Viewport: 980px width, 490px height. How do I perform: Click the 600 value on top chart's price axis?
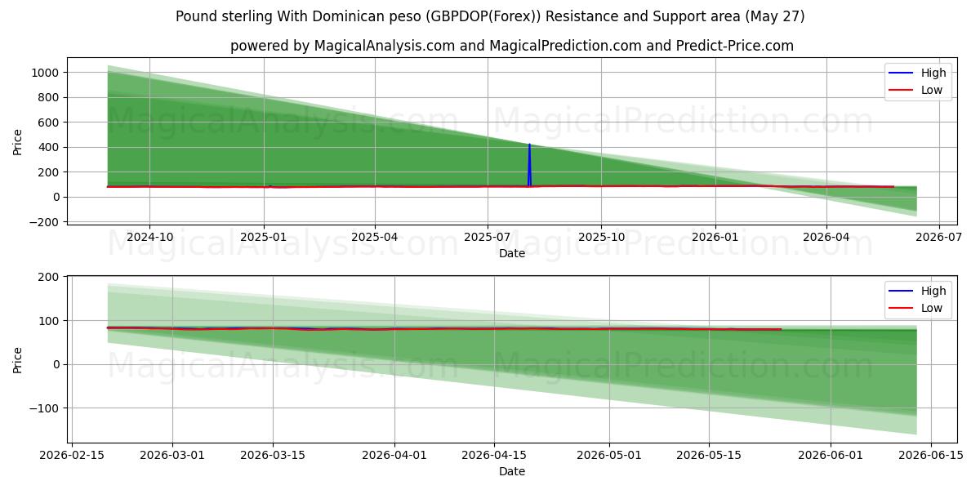[48, 122]
